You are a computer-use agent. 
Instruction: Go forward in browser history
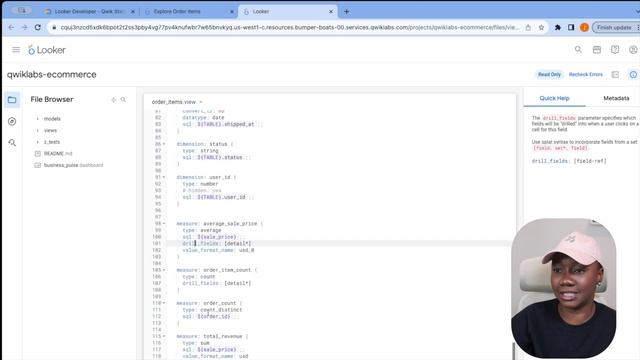24,27
